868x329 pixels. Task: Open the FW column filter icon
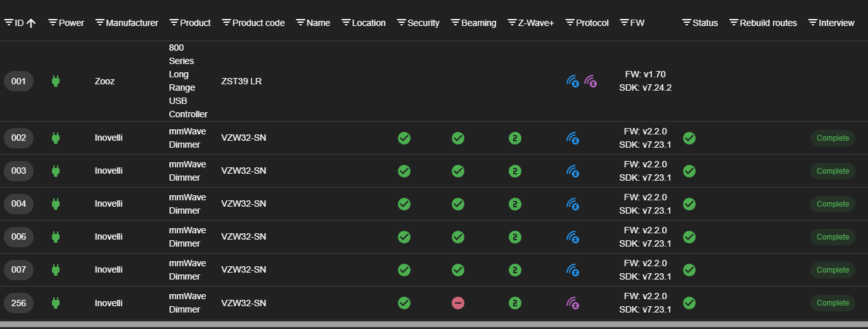(x=624, y=23)
